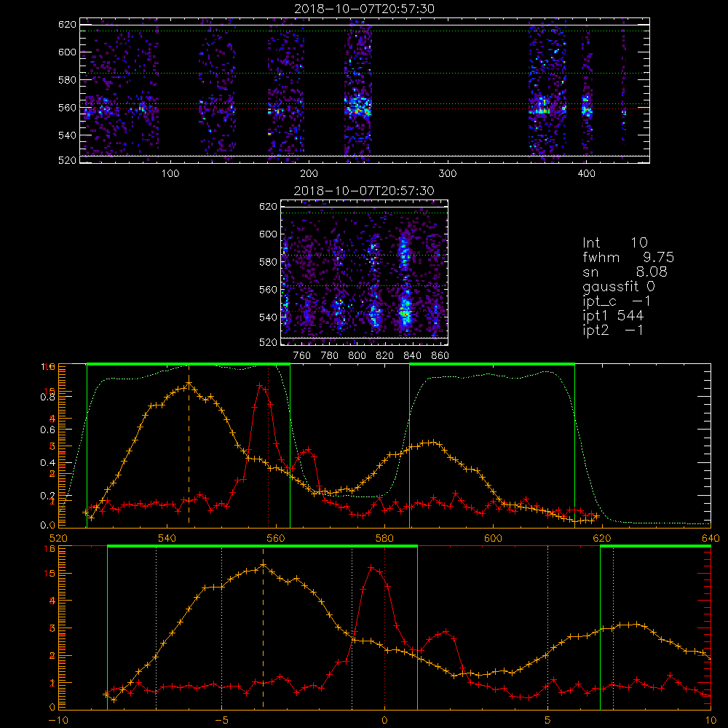
Task: Click the red curve's tallest peak in third plot
Action: [260, 385]
